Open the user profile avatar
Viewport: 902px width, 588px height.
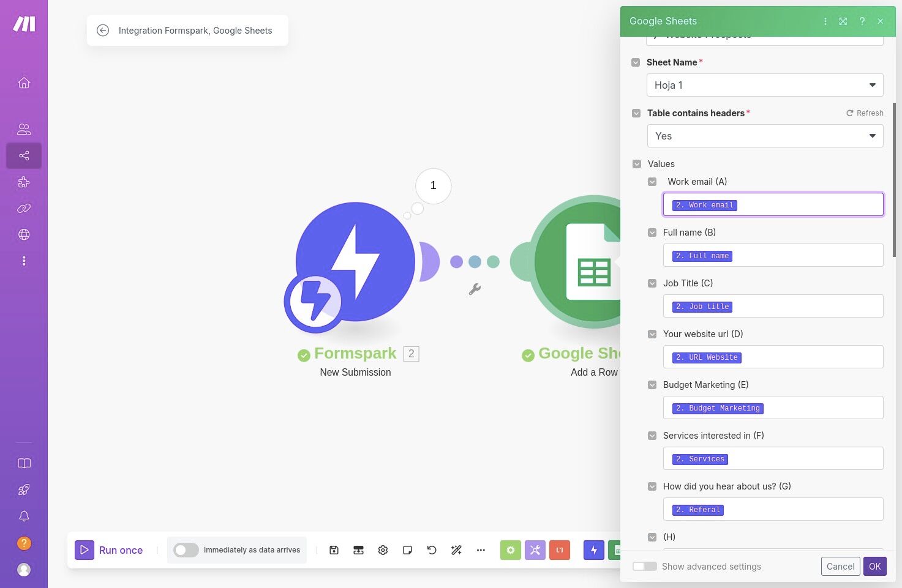[x=24, y=570]
